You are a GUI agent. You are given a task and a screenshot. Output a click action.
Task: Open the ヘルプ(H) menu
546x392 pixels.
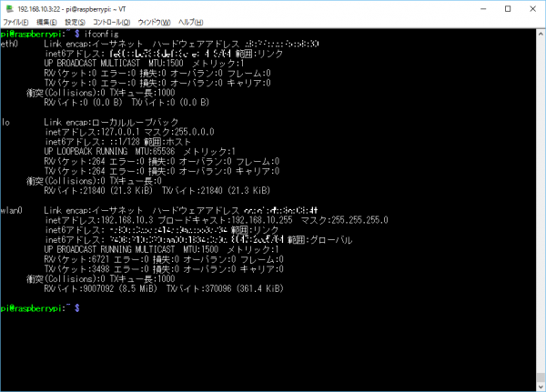[x=190, y=22]
